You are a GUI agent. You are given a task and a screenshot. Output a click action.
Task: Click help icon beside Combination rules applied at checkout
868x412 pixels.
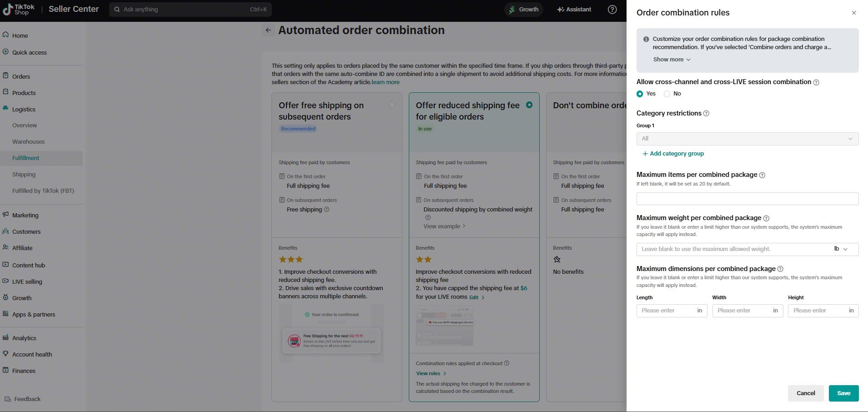pos(507,363)
